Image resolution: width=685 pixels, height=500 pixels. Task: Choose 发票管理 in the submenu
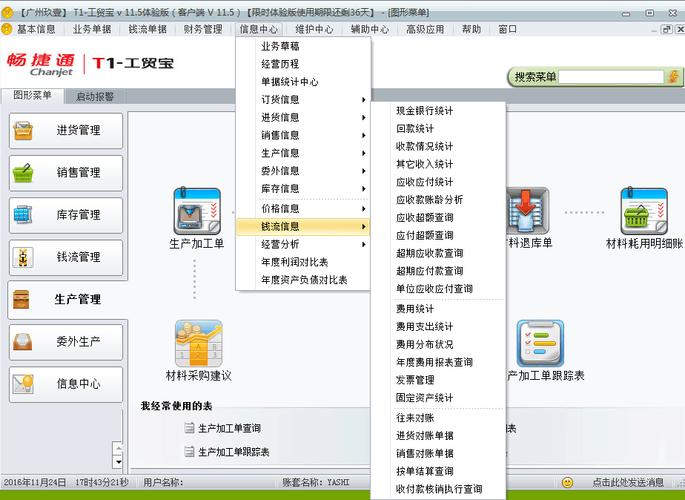(438, 380)
